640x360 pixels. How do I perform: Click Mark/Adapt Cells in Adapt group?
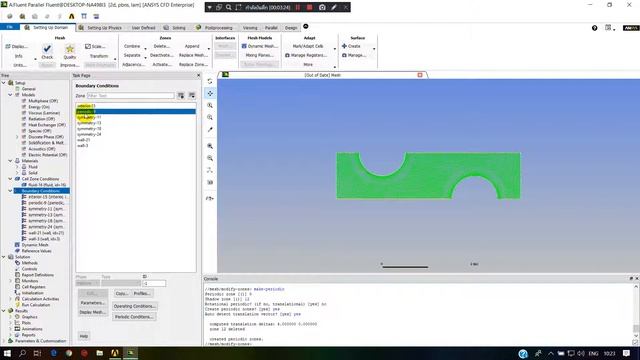click(x=308, y=46)
